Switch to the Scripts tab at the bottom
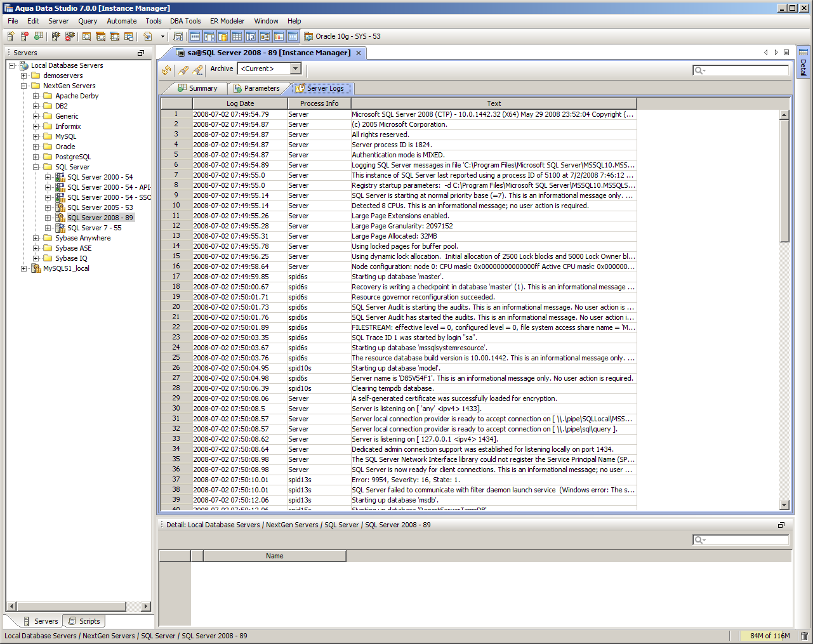This screenshot has width=813, height=644. tap(84, 621)
